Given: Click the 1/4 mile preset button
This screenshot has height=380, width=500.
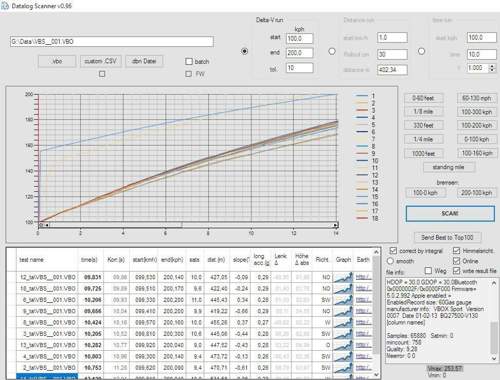Looking at the screenshot, I should (x=424, y=139).
